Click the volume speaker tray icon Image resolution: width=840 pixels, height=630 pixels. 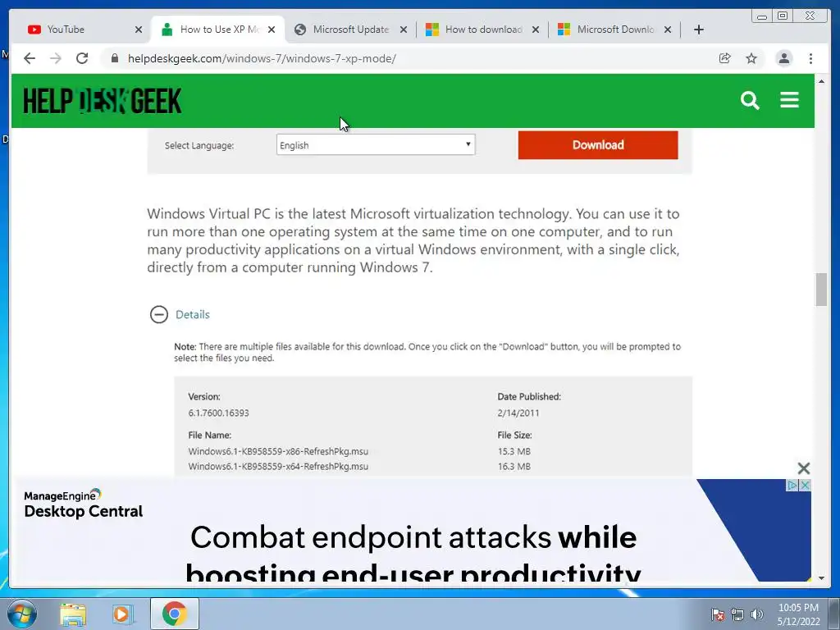756,614
